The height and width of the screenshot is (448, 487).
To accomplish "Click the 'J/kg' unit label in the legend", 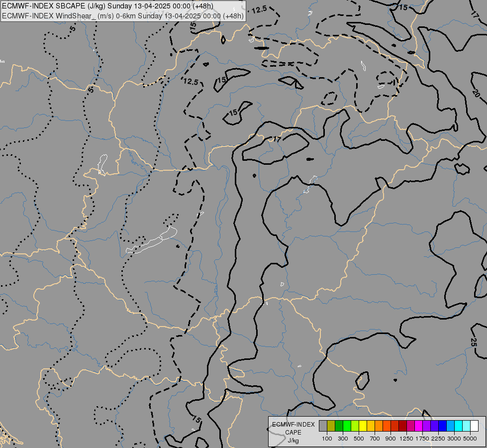I will (293, 441).
